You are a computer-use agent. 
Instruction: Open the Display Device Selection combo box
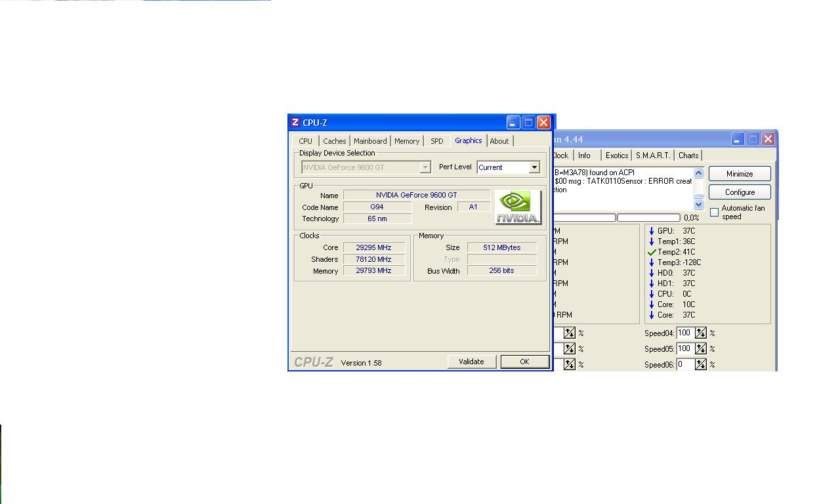[366, 167]
